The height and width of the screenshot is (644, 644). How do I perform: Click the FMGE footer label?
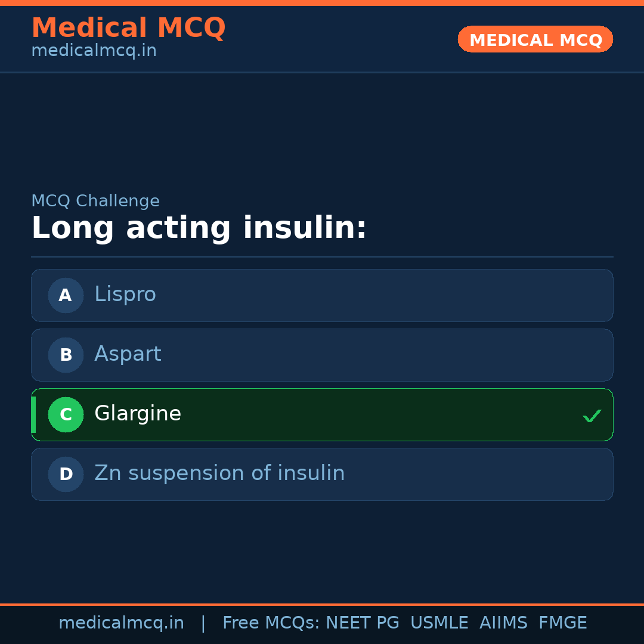(563, 623)
